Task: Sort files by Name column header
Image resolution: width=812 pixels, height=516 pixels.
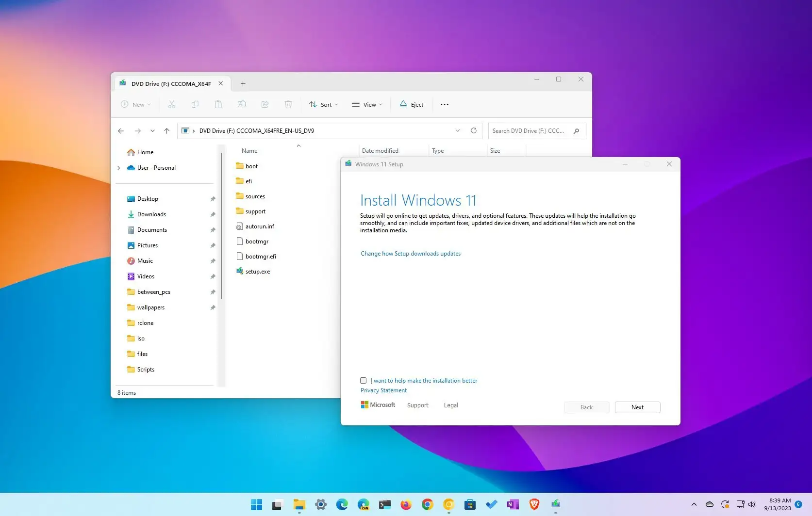Action: tap(249, 151)
